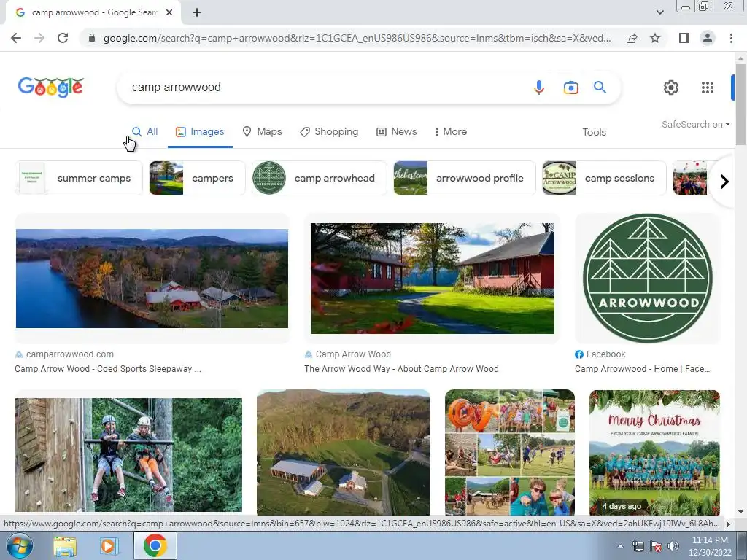Open Action Center flag icon

click(656, 546)
